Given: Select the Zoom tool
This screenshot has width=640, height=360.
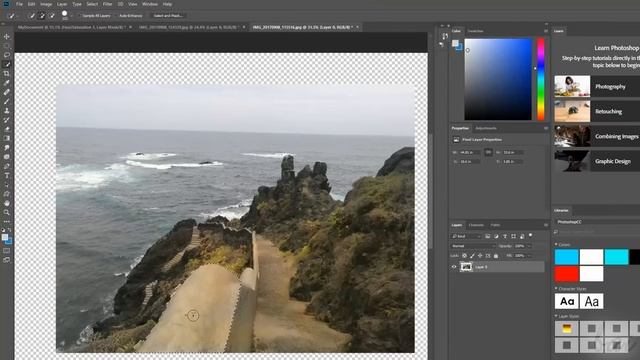Looking at the screenshot, I should tap(7, 212).
